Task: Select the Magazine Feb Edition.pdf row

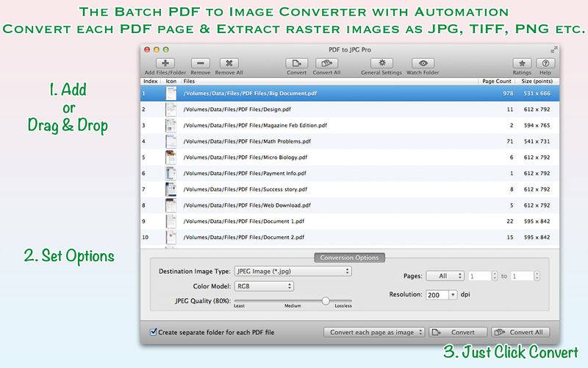Action: [x=350, y=125]
